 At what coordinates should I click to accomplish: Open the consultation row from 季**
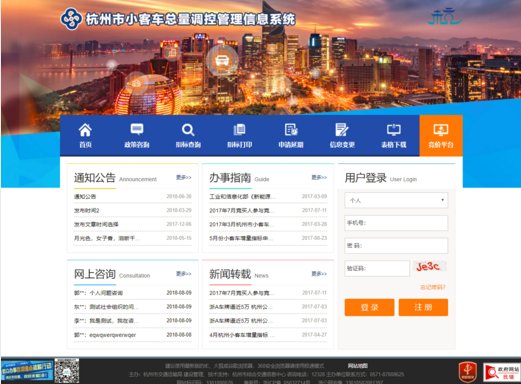click(133, 321)
